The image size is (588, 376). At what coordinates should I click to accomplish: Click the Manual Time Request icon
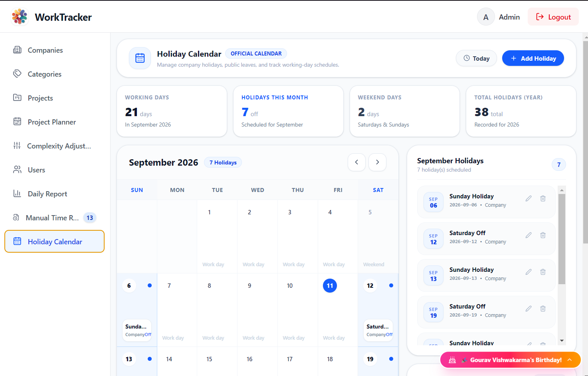click(16, 218)
